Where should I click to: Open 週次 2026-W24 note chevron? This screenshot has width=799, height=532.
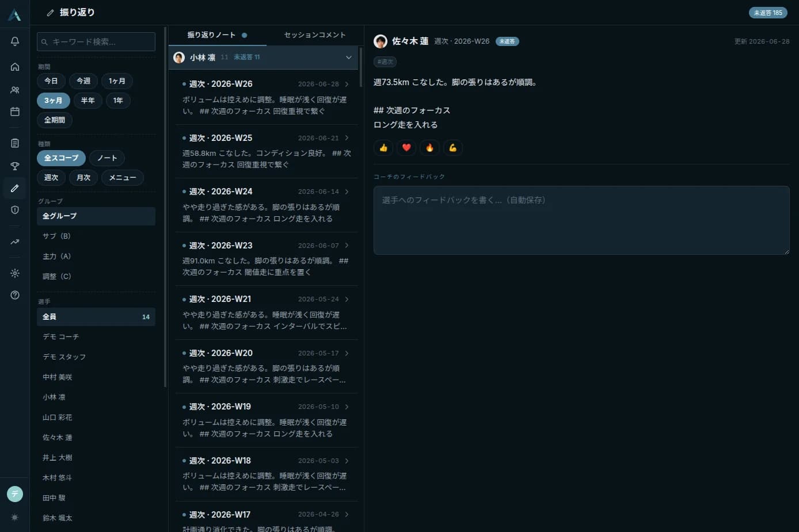pos(347,192)
